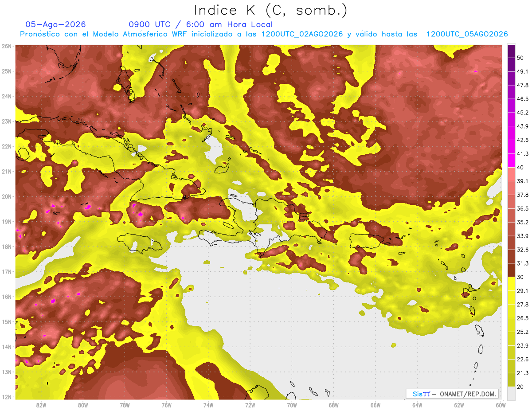This screenshot has height=411, width=532.
Task: Click the '68W' longitude label
Action: tap(333, 405)
